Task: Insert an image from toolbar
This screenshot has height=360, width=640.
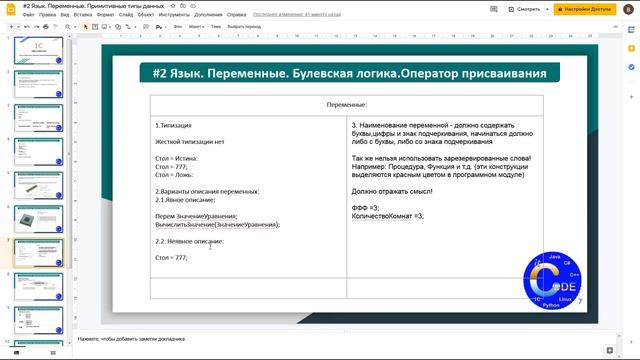Action: (104, 27)
